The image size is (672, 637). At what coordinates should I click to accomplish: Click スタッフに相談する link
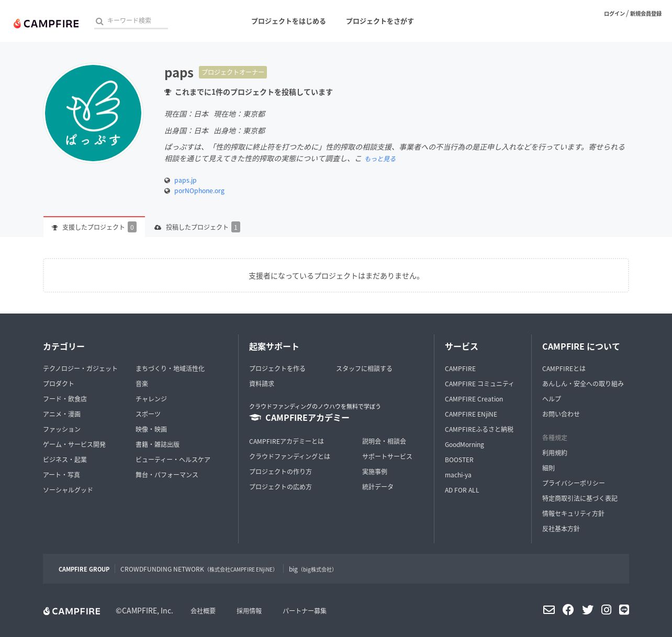tap(364, 368)
